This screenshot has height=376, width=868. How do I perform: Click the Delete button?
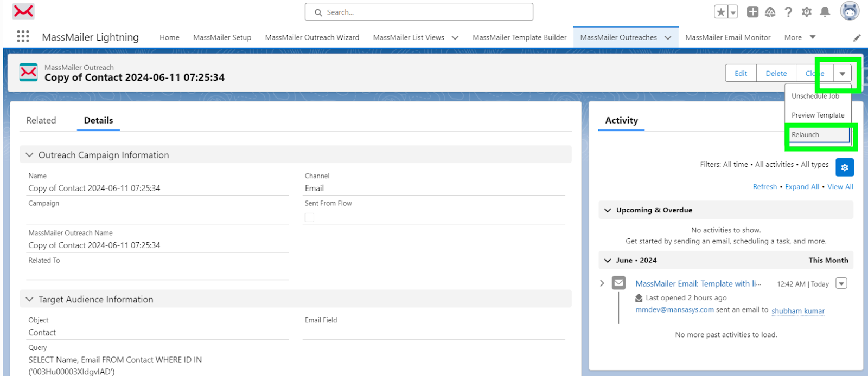pyautogui.click(x=776, y=73)
